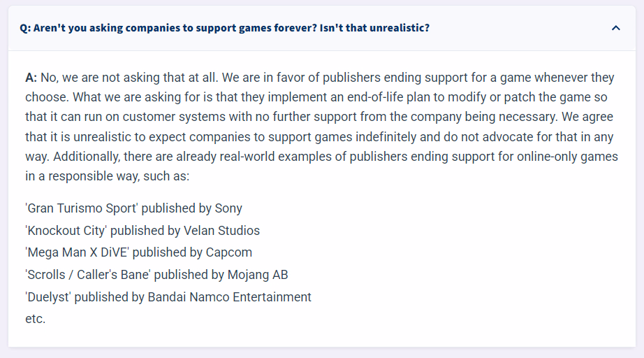
Task: Click 'Velan Studios' publisher name
Action: (x=221, y=231)
